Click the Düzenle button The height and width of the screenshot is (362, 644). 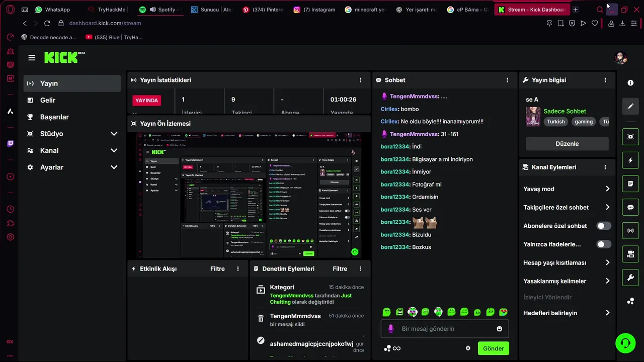[x=567, y=144]
